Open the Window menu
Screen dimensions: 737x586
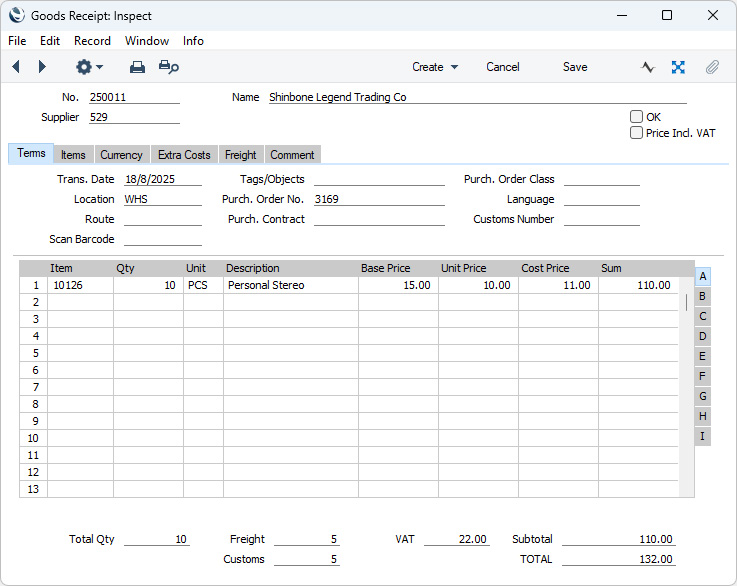pos(147,41)
